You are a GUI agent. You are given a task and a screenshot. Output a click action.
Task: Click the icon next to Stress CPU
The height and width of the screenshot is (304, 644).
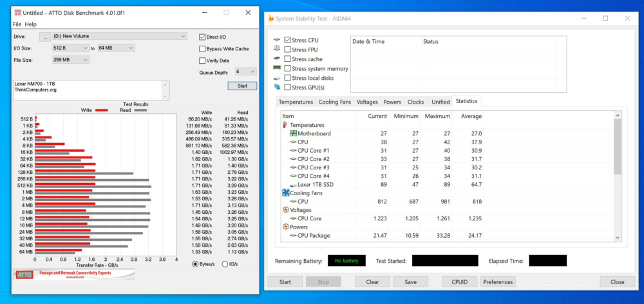click(x=277, y=41)
